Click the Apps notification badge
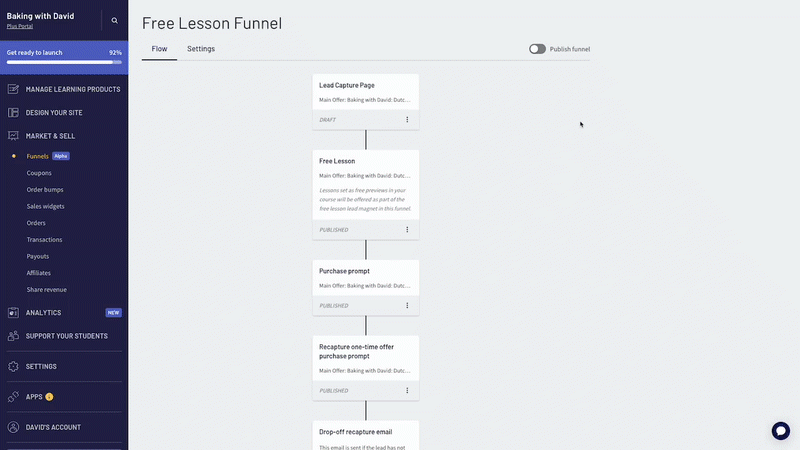Screen dimensions: 800x450 (49, 397)
